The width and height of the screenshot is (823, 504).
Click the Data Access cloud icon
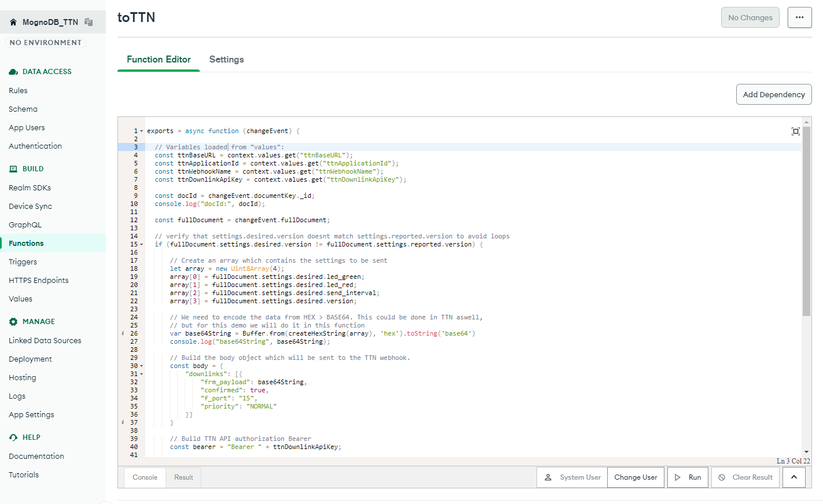[13, 72]
